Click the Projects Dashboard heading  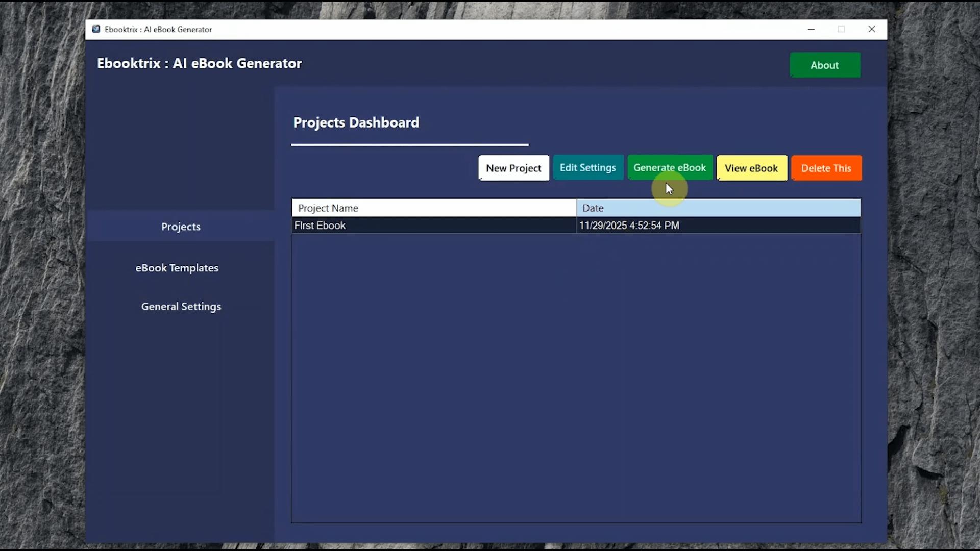point(356,122)
